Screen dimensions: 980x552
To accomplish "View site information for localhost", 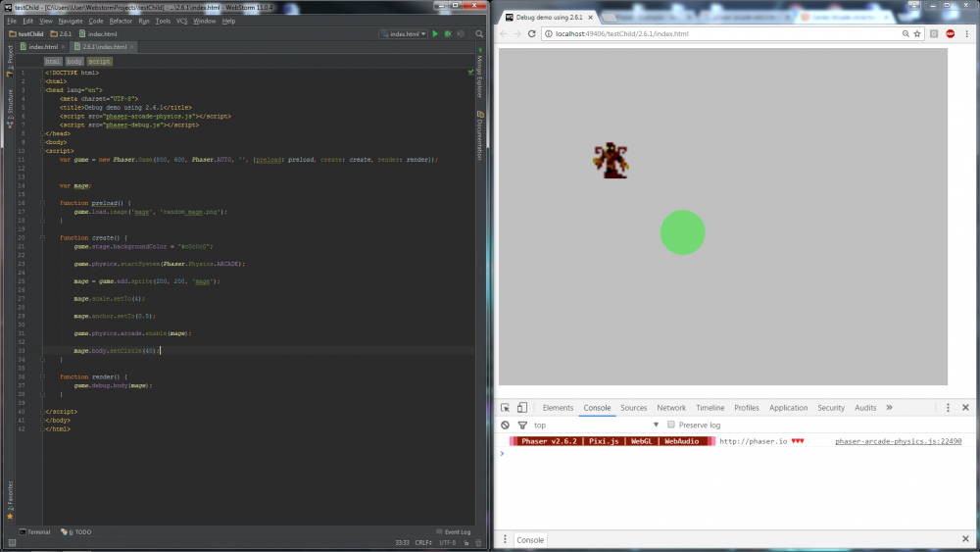I will click(549, 33).
